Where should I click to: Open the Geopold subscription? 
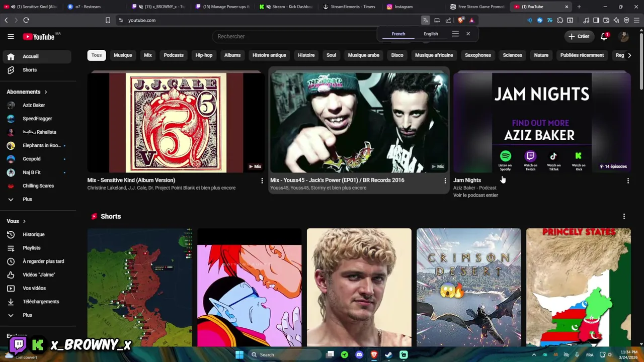(x=36, y=159)
